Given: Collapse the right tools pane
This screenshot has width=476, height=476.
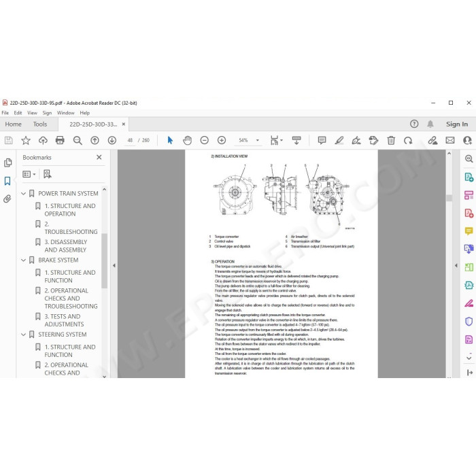Looking at the screenshot, I should pos(456,266).
